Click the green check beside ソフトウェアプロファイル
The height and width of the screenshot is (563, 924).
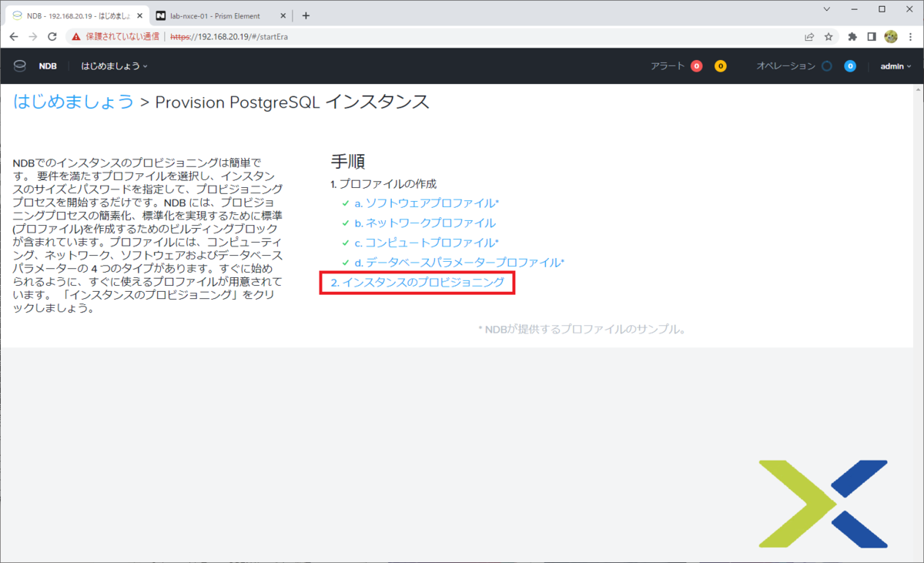346,203
